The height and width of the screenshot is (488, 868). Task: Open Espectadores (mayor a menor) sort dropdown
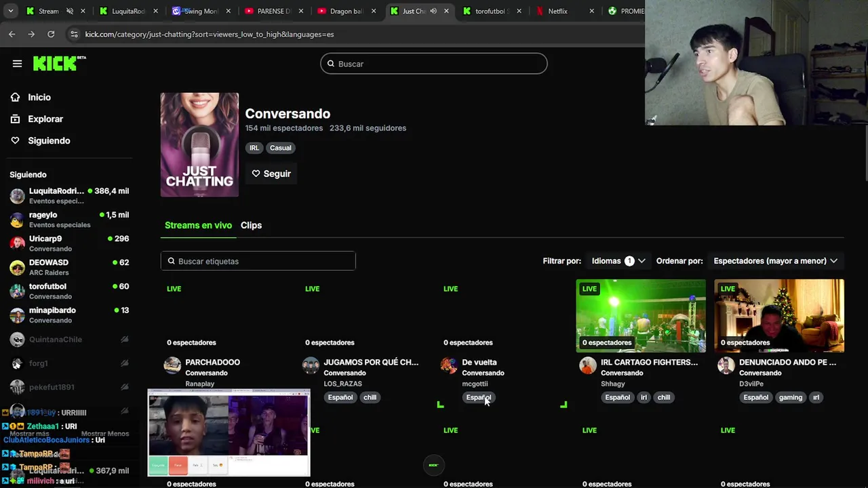coord(776,261)
